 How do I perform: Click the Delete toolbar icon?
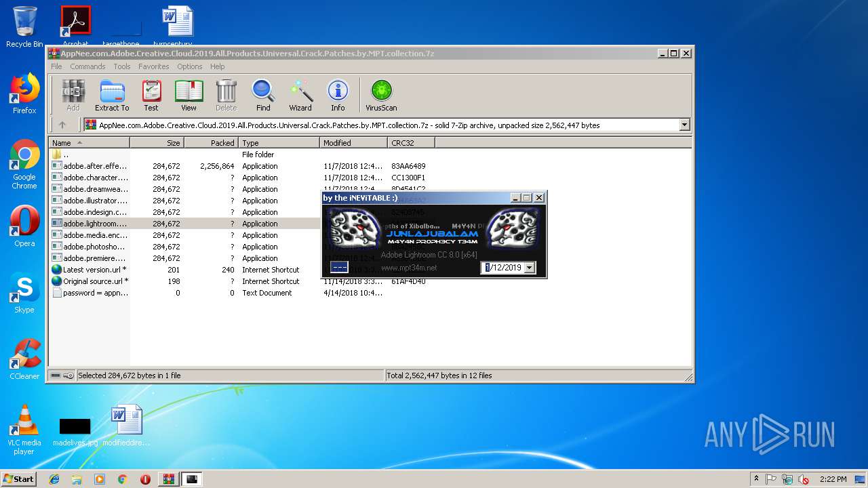(226, 95)
